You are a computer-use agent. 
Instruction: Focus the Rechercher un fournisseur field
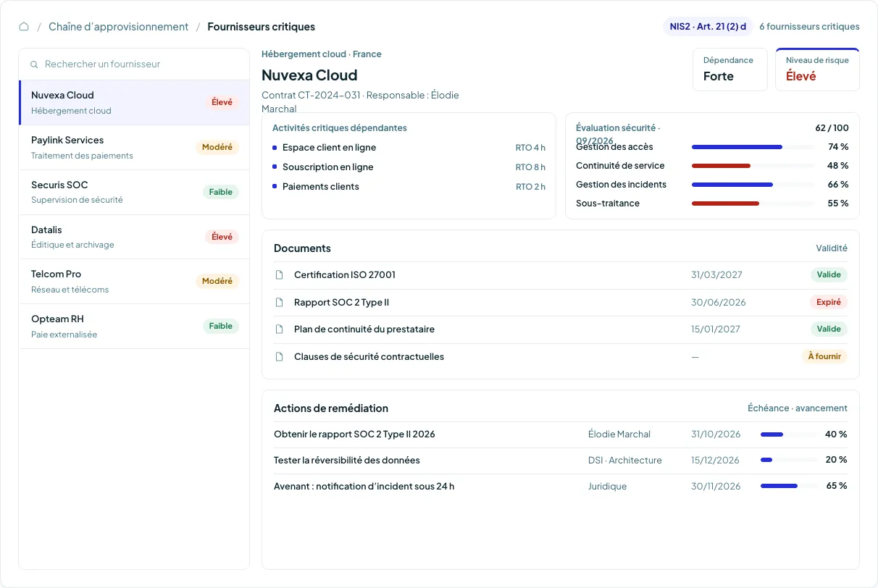coord(134,64)
